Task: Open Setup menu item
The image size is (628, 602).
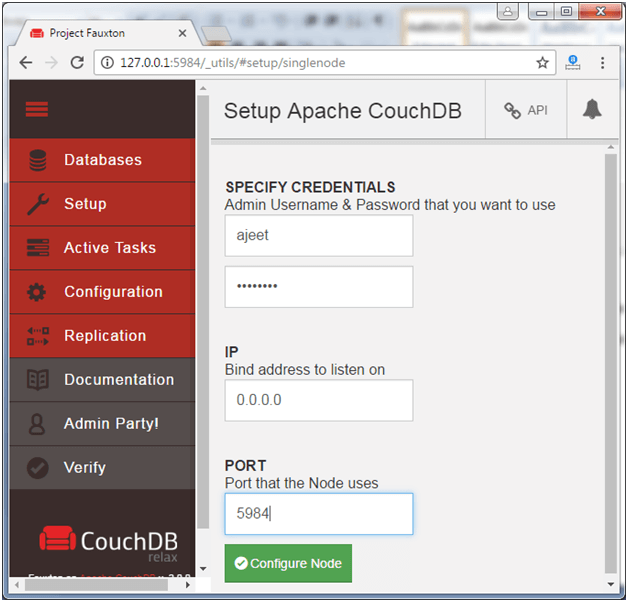Action: tap(103, 204)
